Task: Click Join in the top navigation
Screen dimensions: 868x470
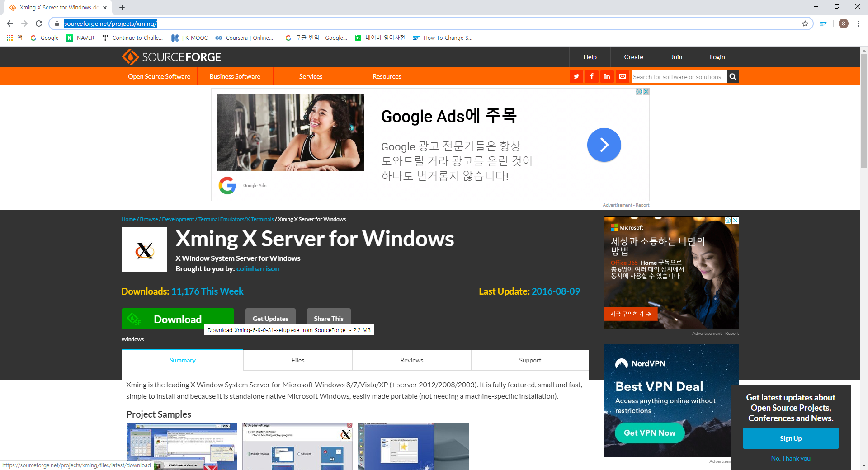Action: tap(676, 57)
